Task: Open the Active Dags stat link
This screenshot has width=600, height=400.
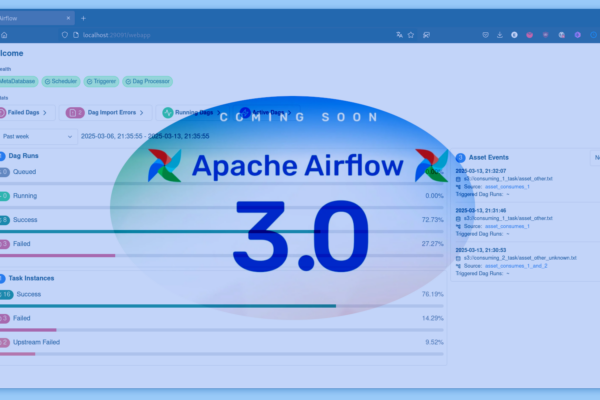Action: pyautogui.click(x=266, y=113)
